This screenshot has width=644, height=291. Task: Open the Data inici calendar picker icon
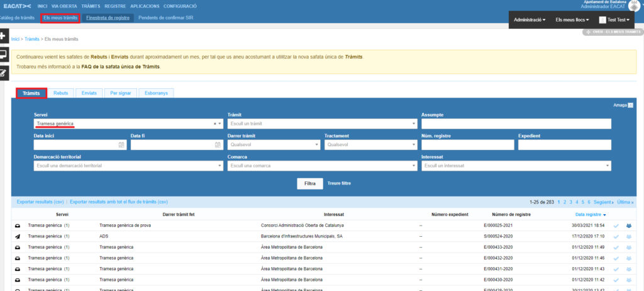click(x=121, y=145)
